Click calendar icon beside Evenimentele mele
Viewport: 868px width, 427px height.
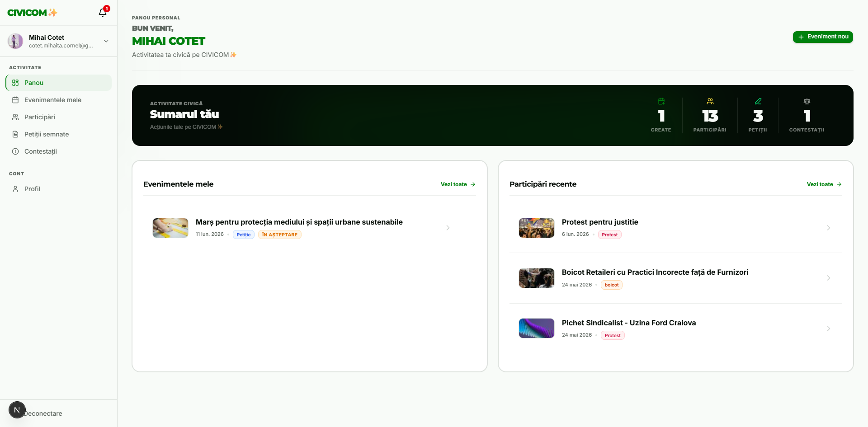[x=15, y=100]
